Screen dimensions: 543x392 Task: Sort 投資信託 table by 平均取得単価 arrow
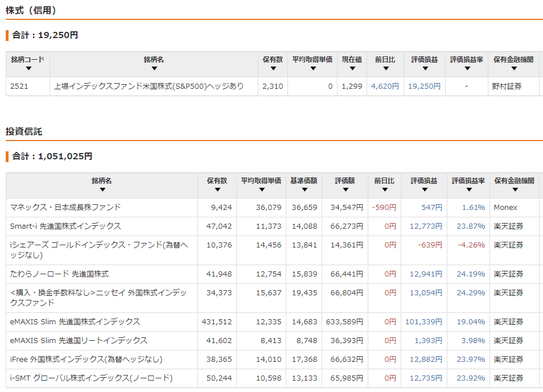(262, 190)
